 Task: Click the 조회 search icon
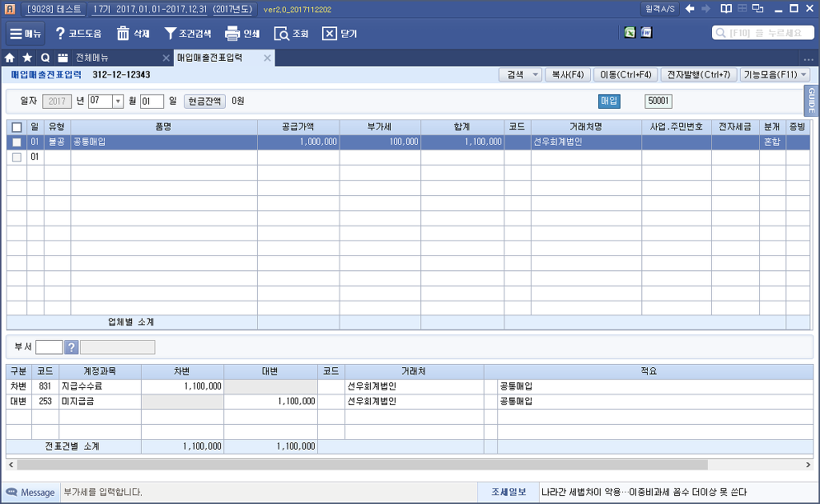point(281,34)
